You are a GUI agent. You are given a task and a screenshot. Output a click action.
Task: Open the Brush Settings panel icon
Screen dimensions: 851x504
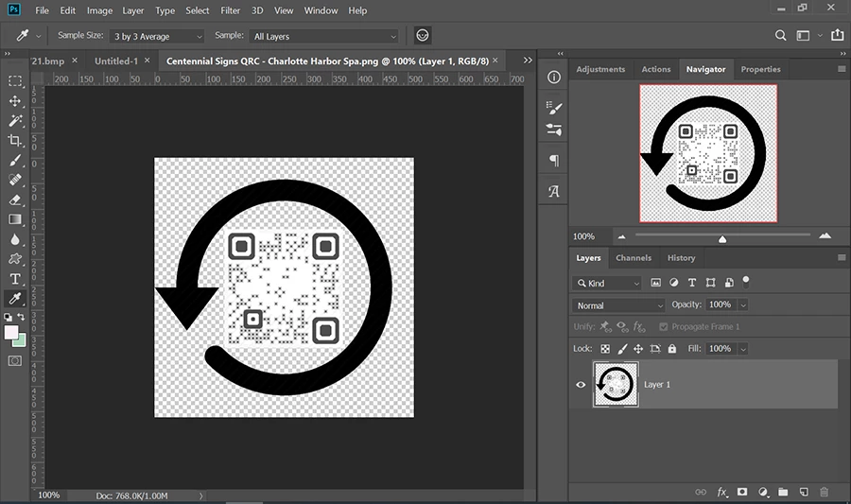[x=553, y=108]
